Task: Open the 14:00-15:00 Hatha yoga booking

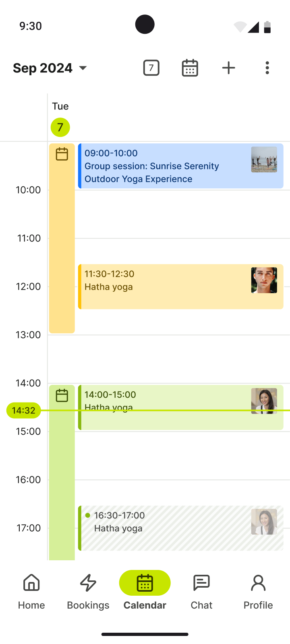Action: (x=181, y=407)
